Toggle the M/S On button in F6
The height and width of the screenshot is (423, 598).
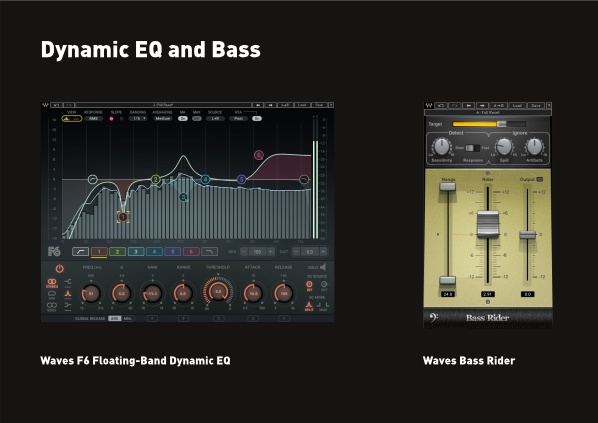(183, 119)
